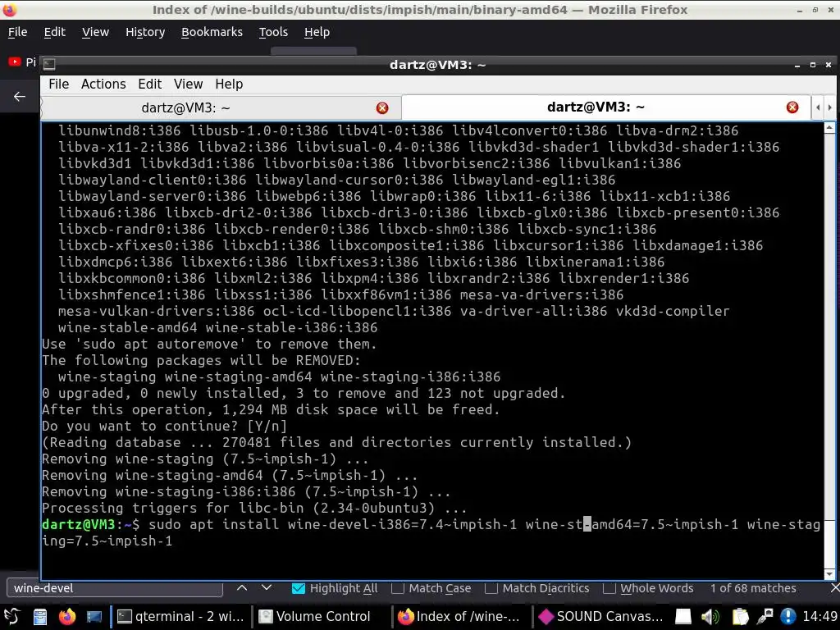Click 'Do you want to continue? [Y/n]' line
Screen dimensions: 840x630
(x=164, y=427)
